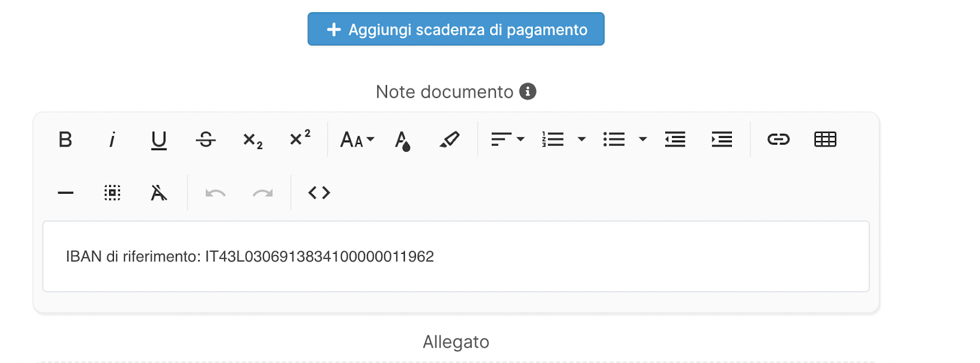This screenshot has height=363, width=980.
Task: Expand the bullet list options arrow
Action: pyautogui.click(x=643, y=140)
